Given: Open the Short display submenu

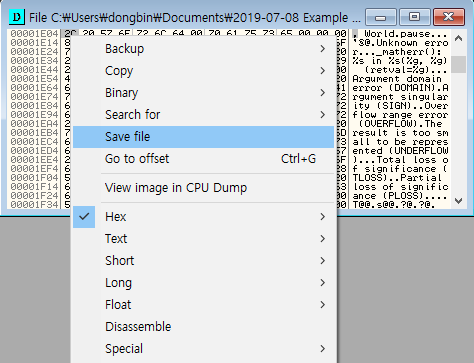Looking at the screenshot, I should [203, 261].
